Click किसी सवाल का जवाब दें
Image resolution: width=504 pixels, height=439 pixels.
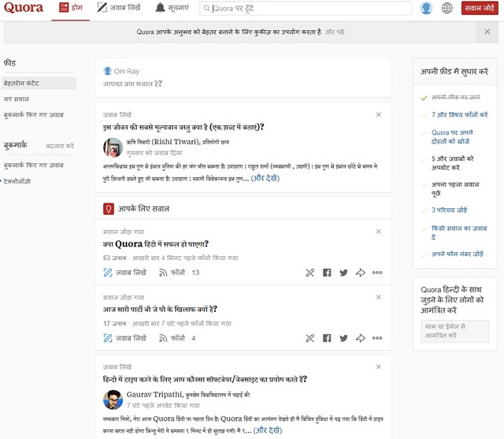(459, 233)
